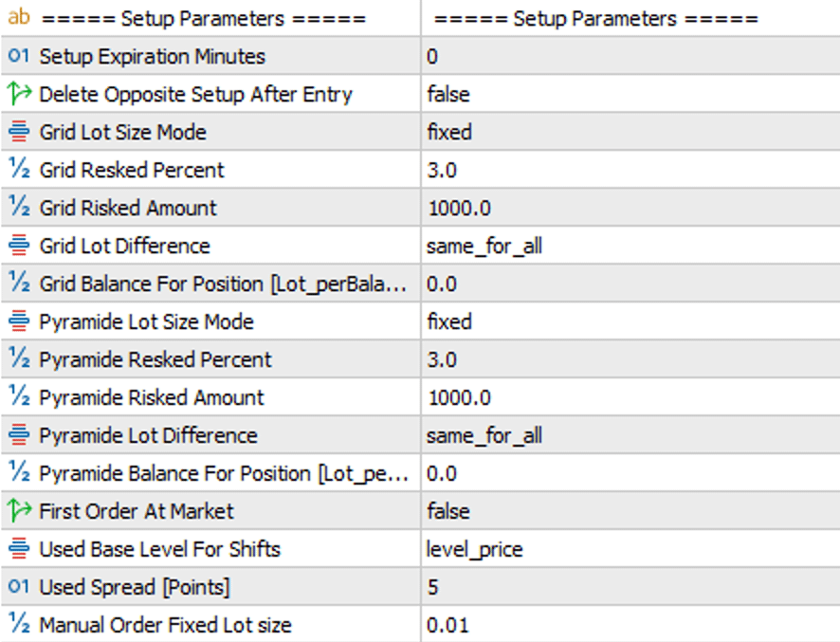Image resolution: width=840 pixels, height=642 pixels.
Task: Edit the Pyramide Risked Amount 1000.0 value
Action: [x=460, y=397]
